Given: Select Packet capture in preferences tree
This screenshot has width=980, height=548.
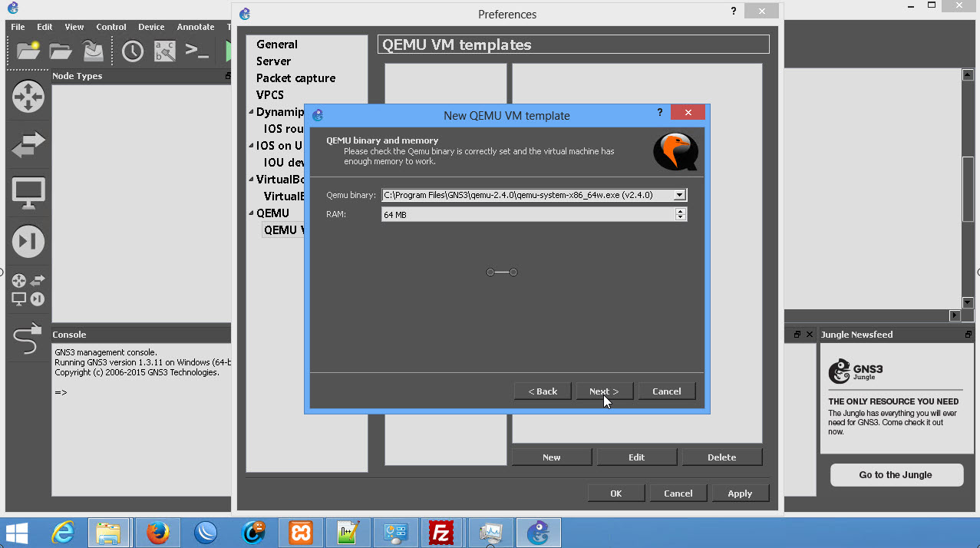Looking at the screenshot, I should pos(296,78).
